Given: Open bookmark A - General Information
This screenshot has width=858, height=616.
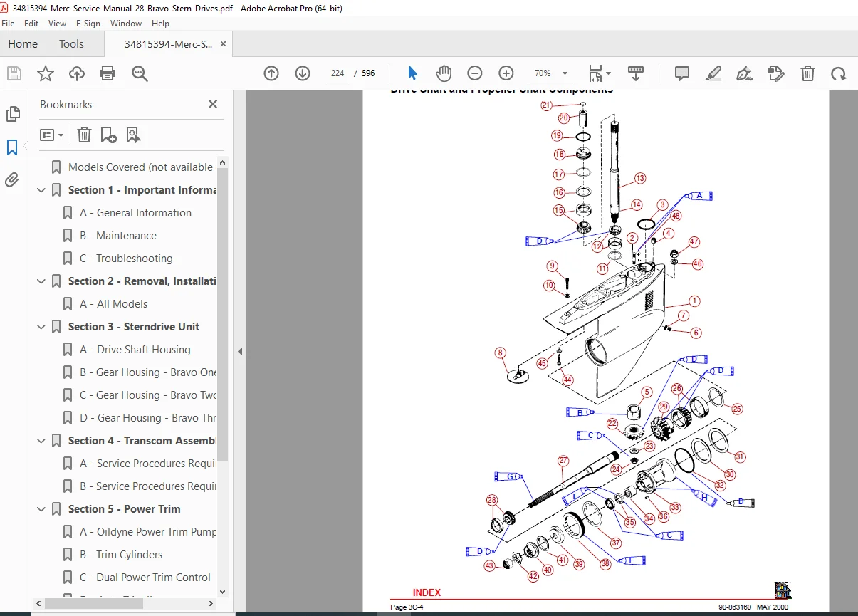Looking at the screenshot, I should [x=135, y=213].
